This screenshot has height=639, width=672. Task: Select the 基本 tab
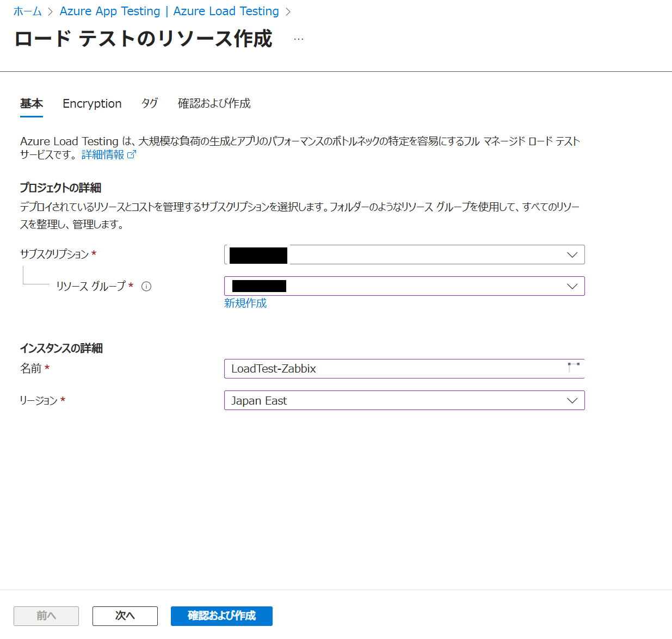[32, 103]
